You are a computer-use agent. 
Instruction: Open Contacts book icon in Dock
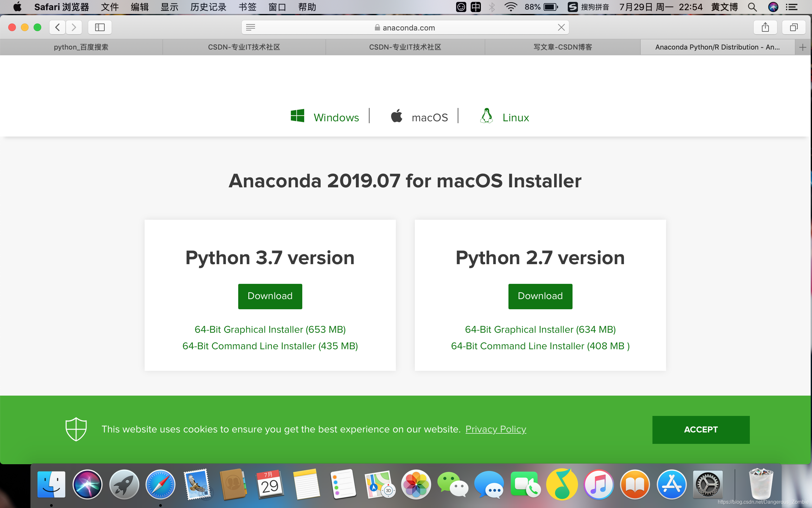pyautogui.click(x=233, y=484)
